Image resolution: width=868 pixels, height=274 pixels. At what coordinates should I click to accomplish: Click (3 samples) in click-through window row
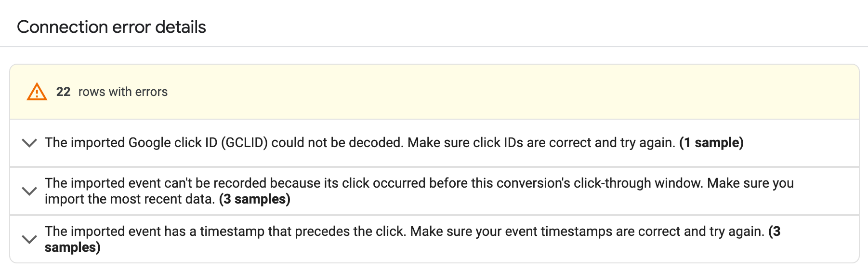(x=254, y=199)
